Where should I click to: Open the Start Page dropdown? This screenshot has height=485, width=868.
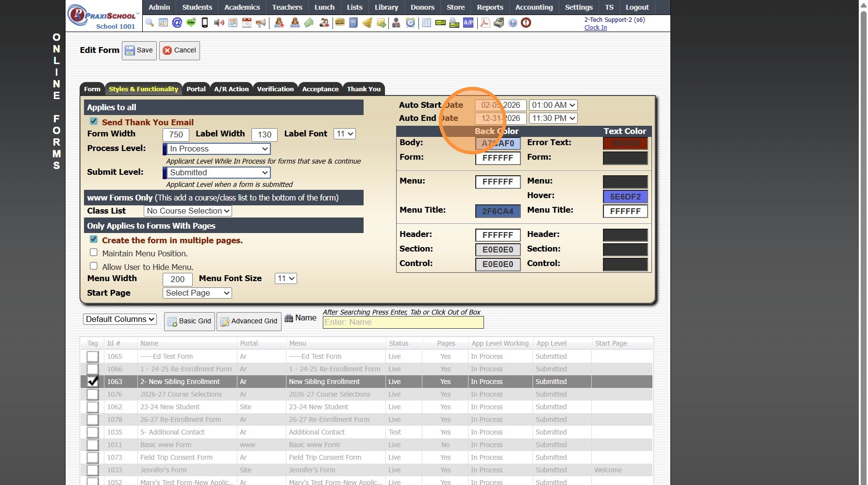[x=197, y=293]
